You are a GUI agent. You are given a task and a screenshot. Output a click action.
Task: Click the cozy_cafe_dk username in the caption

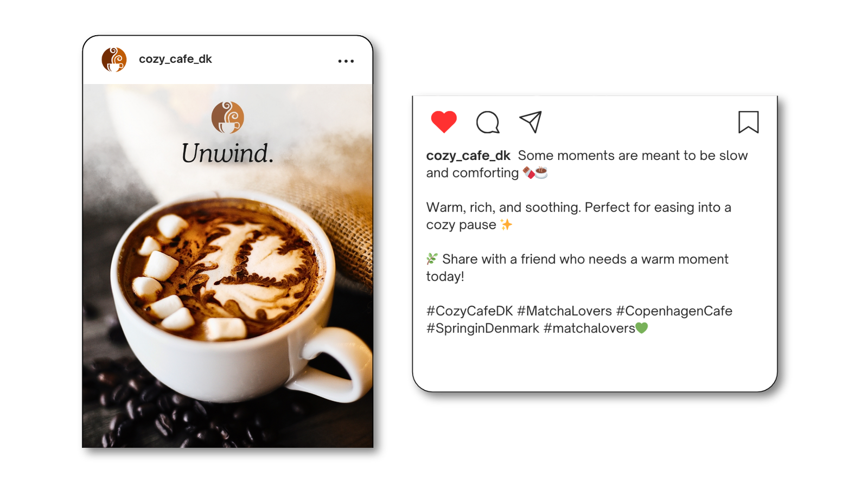click(x=468, y=156)
